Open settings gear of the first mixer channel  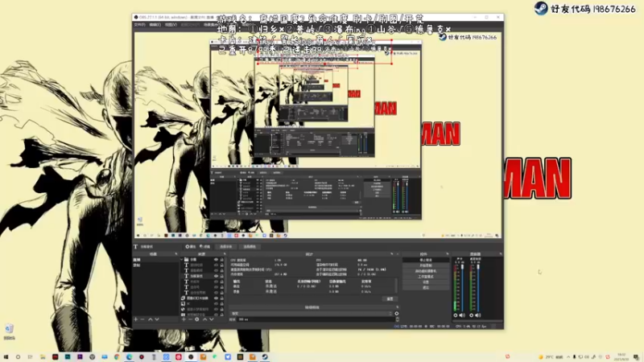pos(456,315)
